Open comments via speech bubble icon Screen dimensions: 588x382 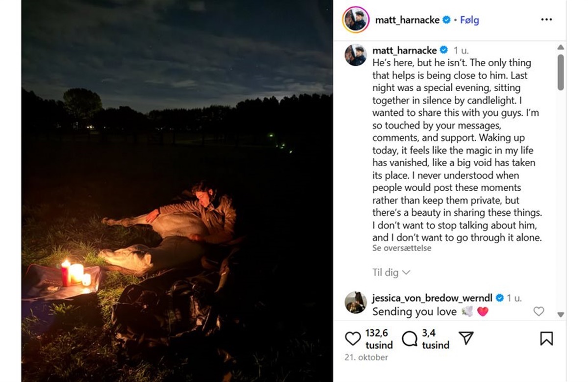[x=410, y=338]
